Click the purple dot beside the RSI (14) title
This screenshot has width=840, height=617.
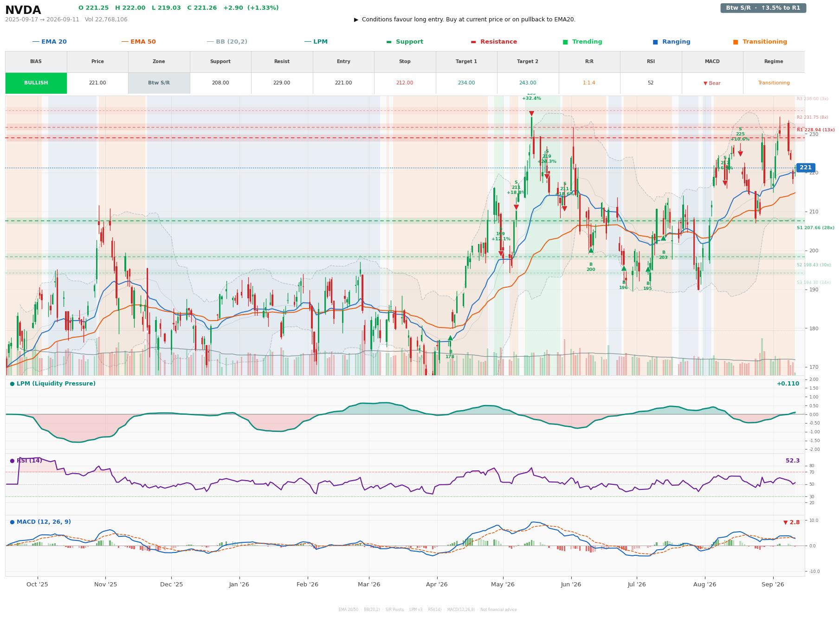click(x=12, y=461)
